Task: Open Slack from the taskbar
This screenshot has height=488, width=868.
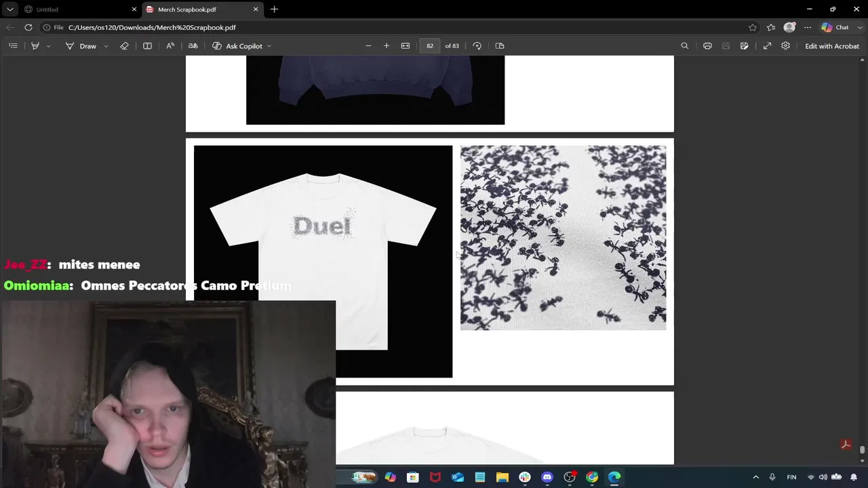Action: (525, 477)
